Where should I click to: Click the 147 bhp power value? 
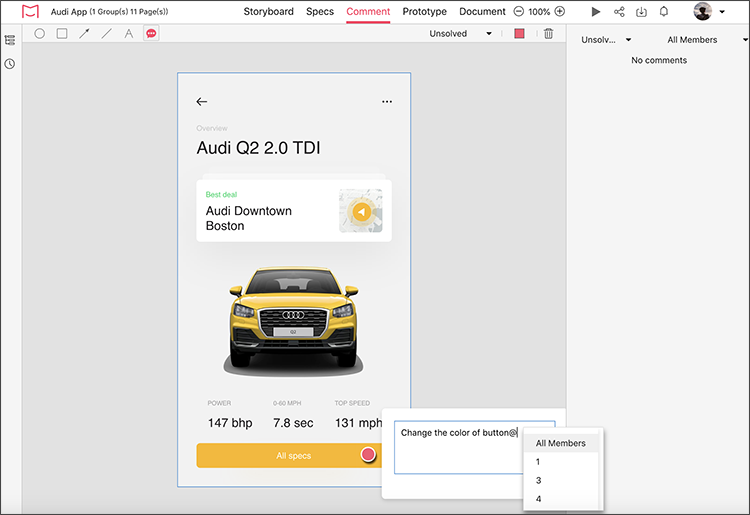click(230, 423)
